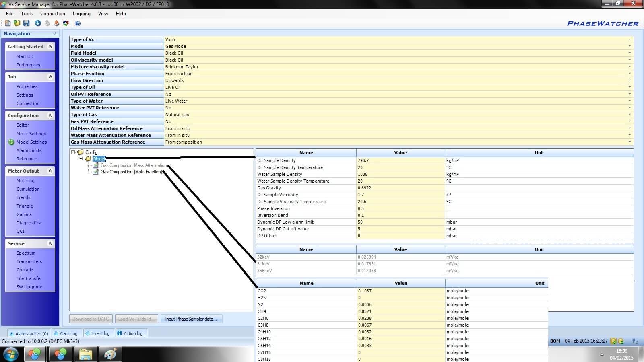Switch to the Alarms active (0) tab
644x362 pixels.
28,333
